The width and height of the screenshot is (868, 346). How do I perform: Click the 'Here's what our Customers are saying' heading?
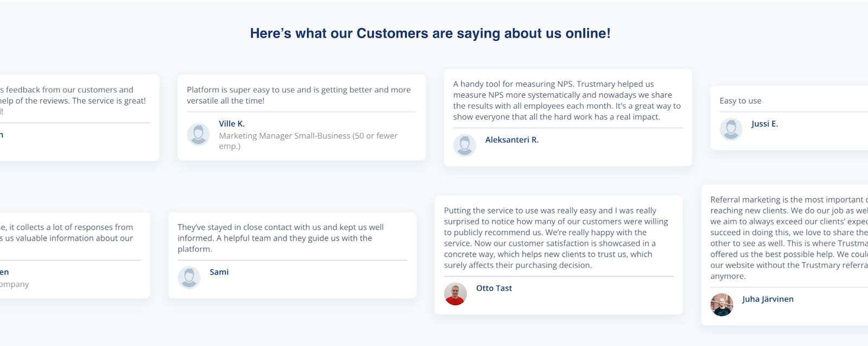click(430, 34)
